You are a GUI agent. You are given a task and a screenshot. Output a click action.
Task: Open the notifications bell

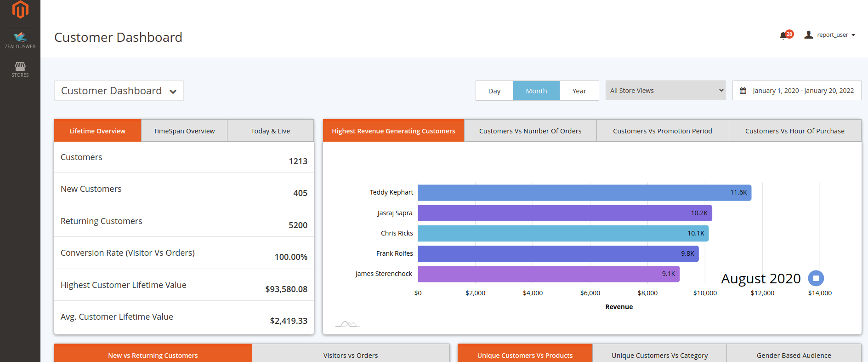click(783, 35)
